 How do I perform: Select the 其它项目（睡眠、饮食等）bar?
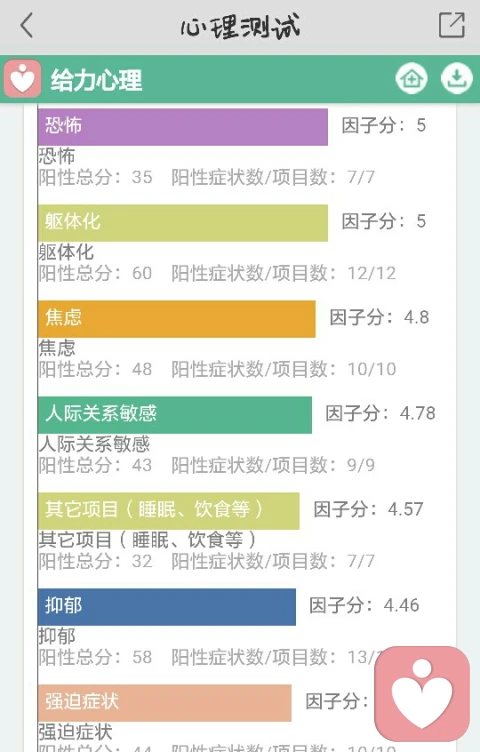coord(168,511)
